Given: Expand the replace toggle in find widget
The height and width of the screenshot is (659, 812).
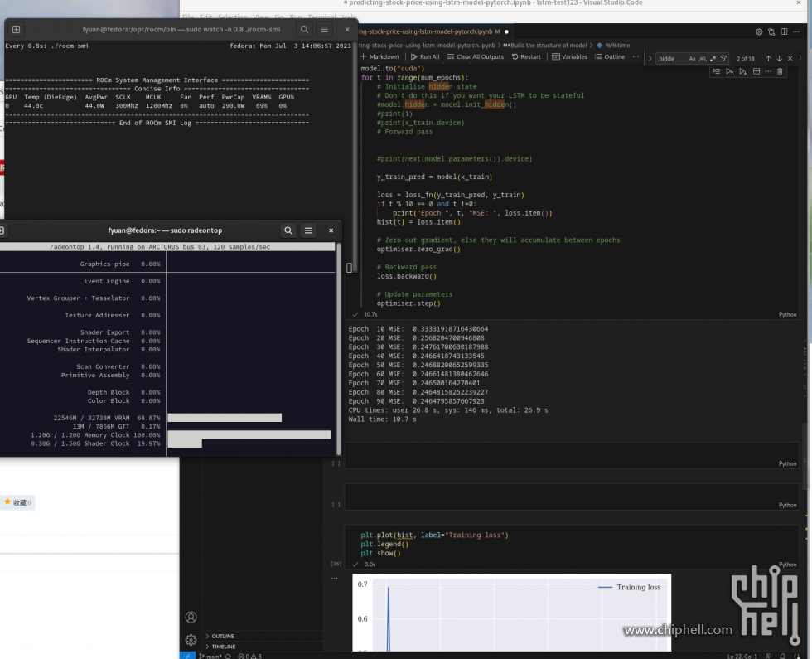Looking at the screenshot, I should point(650,59).
